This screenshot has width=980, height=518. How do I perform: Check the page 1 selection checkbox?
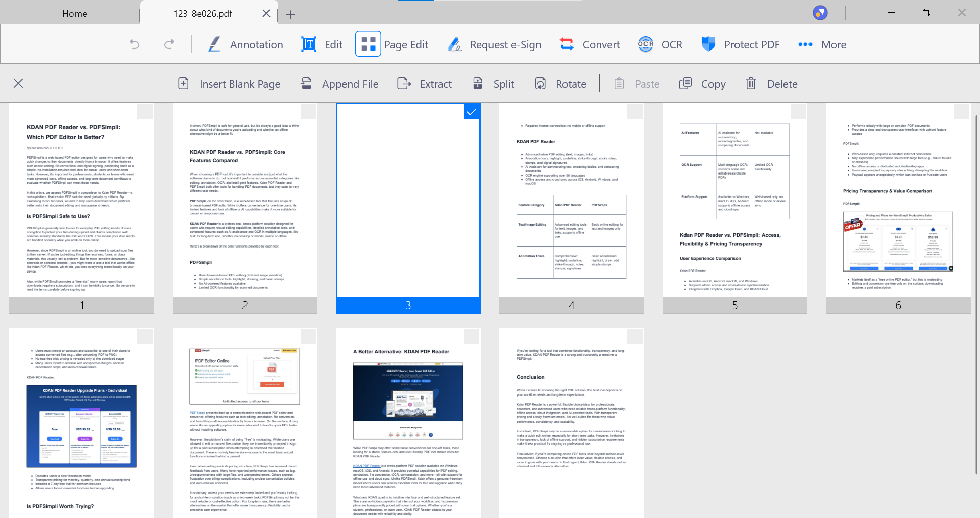click(x=145, y=112)
